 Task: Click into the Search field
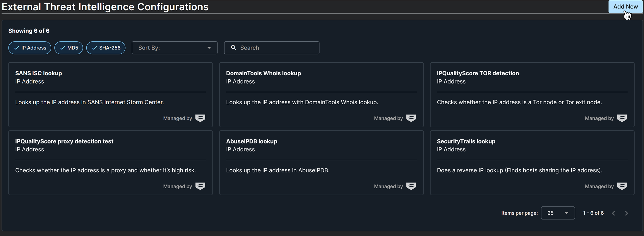tap(272, 48)
